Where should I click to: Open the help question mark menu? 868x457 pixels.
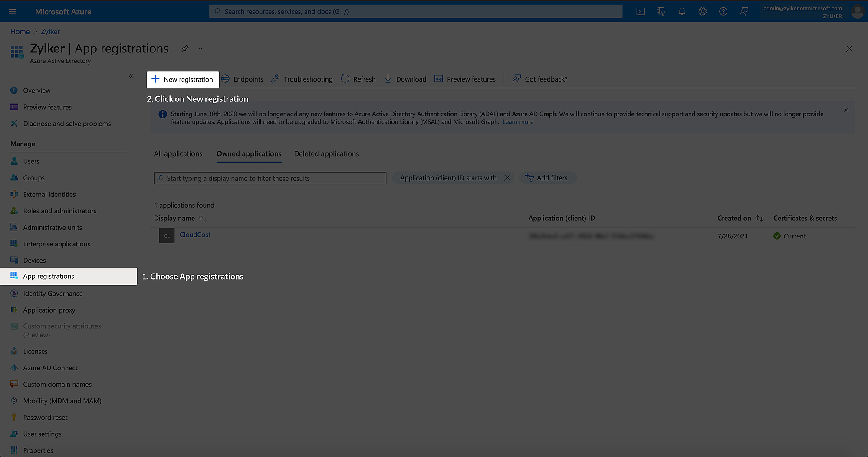click(x=723, y=11)
